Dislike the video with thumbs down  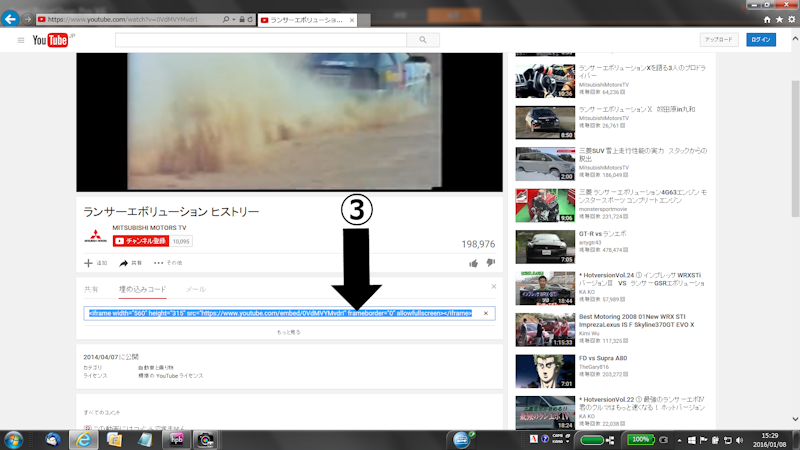pyautogui.click(x=490, y=262)
